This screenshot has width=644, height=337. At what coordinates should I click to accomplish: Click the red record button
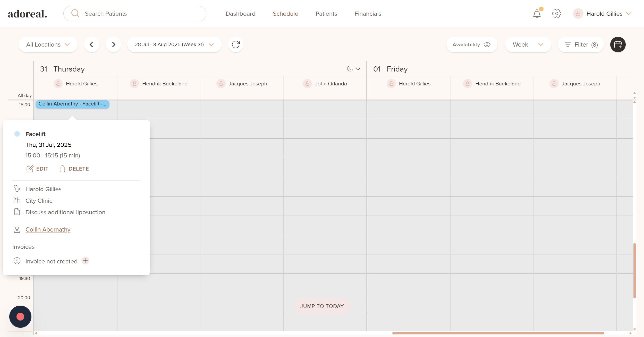(20, 317)
